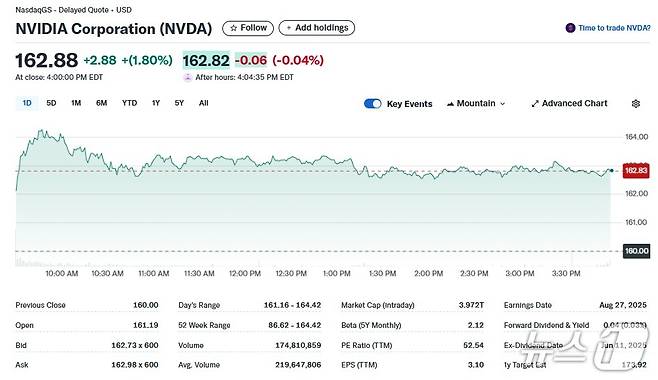Click the closing price 162.88
The image size is (658, 380).
click(47, 60)
